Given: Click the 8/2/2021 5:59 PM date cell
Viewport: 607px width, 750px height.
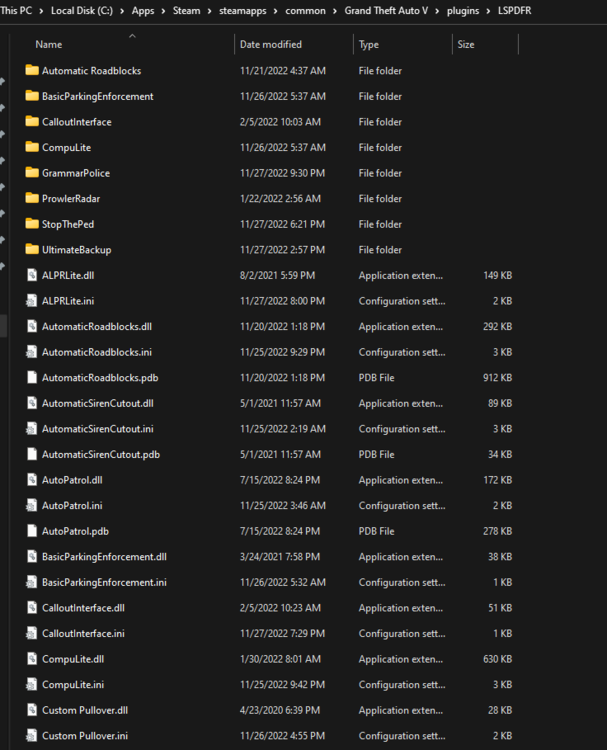Looking at the screenshot, I should (x=277, y=275).
